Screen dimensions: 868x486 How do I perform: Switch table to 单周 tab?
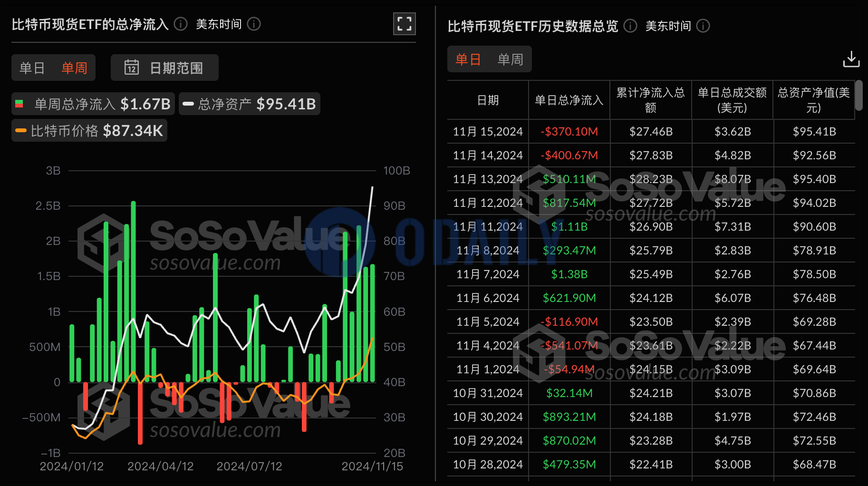point(510,59)
